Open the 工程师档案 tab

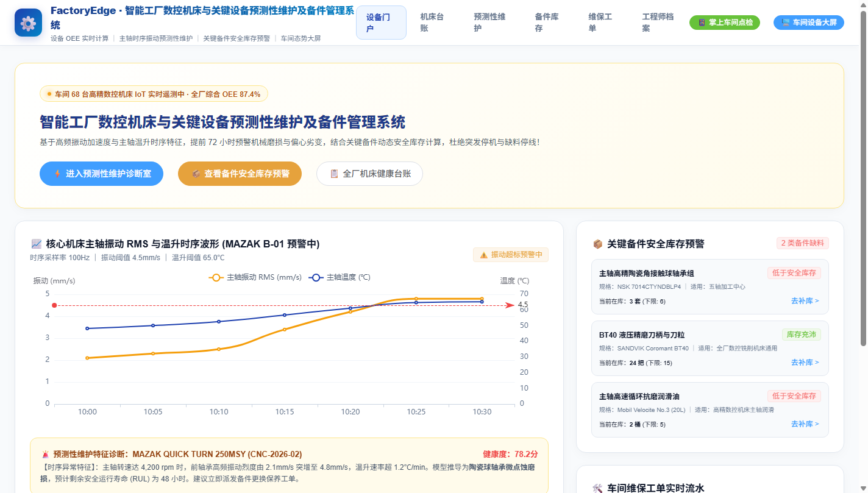[x=657, y=23]
